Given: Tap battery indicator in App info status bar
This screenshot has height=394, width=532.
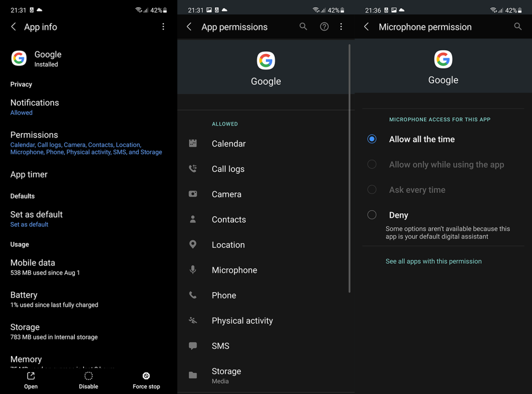Looking at the screenshot, I should tap(165, 10).
